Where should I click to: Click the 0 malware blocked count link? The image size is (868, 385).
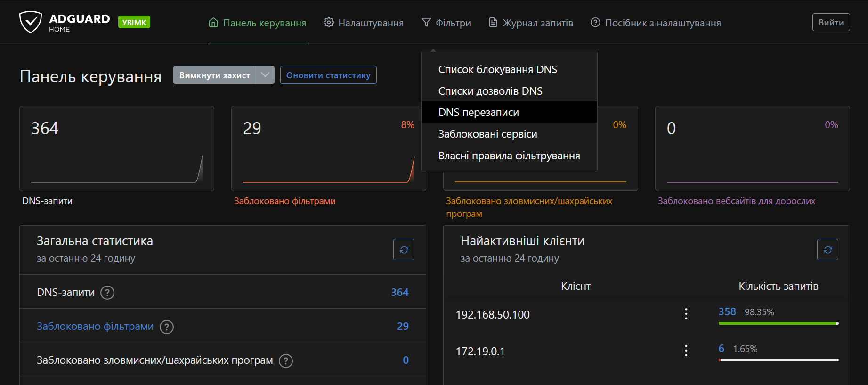tap(406, 360)
